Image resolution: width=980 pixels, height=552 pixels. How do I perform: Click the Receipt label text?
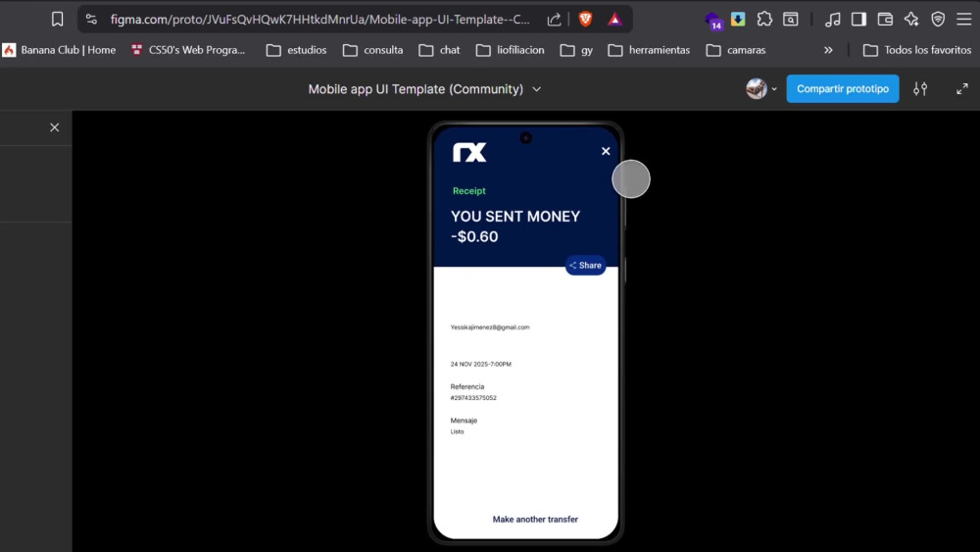[x=468, y=190]
